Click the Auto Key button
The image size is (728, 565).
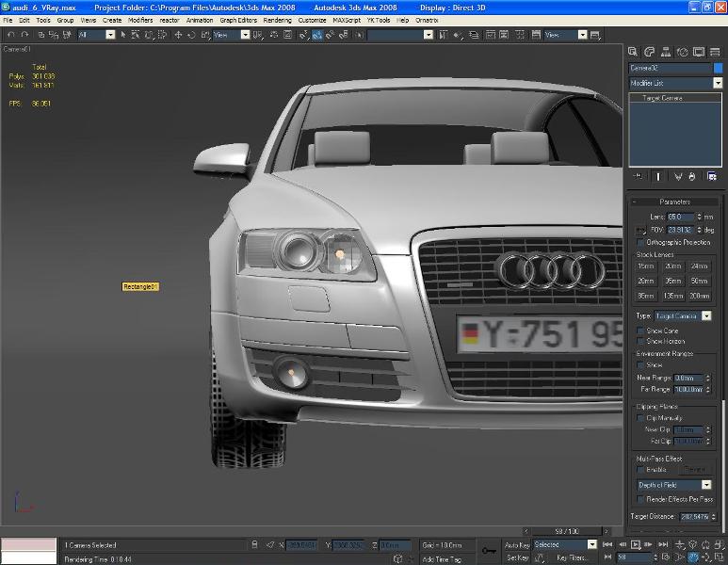517,544
